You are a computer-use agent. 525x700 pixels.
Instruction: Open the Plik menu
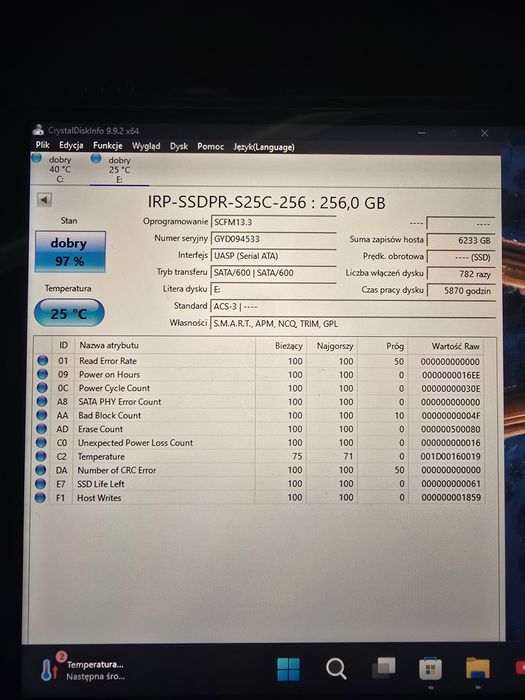(x=42, y=145)
